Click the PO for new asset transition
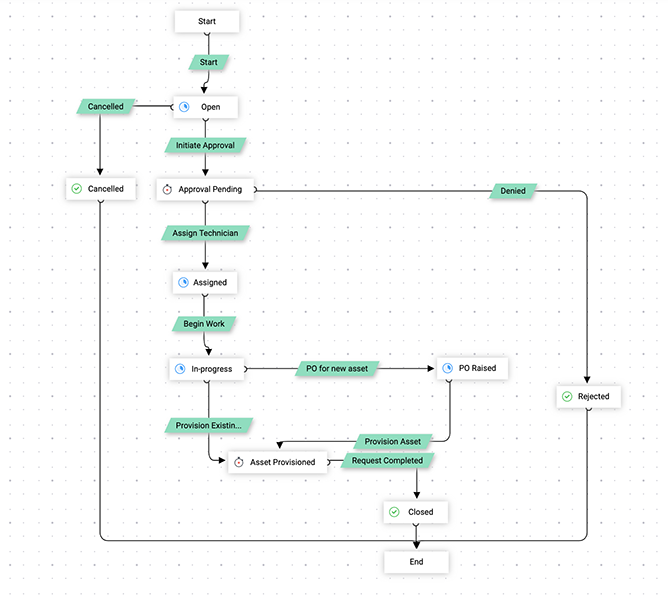Image resolution: width=668 pixels, height=600 pixels. click(x=337, y=369)
